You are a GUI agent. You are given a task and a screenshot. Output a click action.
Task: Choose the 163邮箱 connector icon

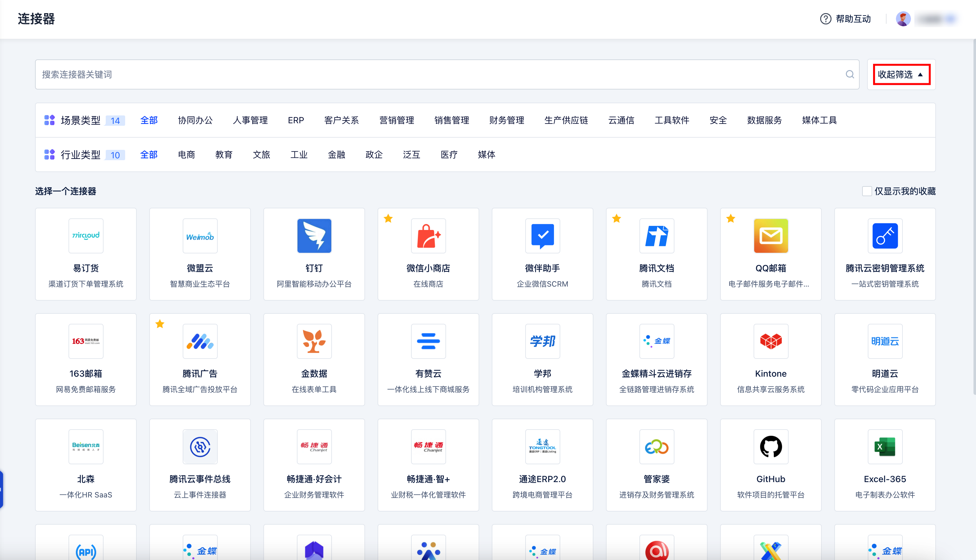click(x=86, y=341)
